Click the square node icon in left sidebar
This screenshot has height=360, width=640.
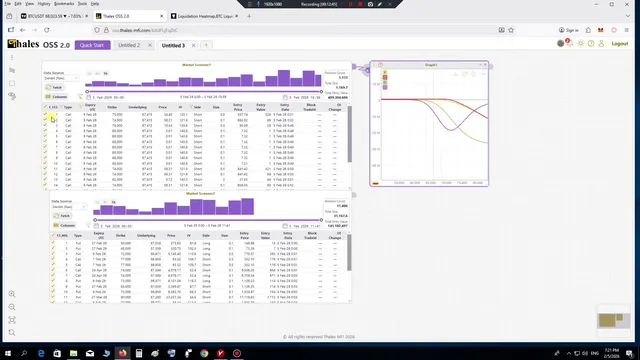[12, 83]
